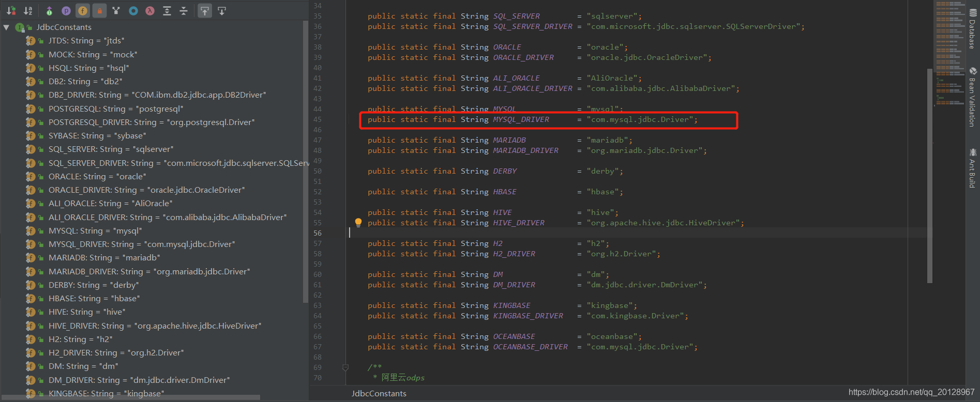Click field icon of DERBY row
980x402 pixels.
[31, 285]
